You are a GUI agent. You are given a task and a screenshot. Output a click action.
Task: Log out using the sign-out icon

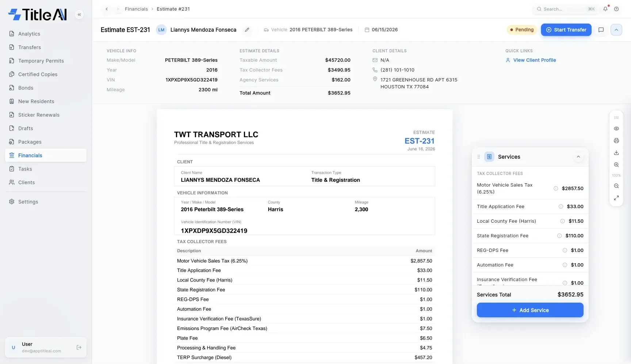pyautogui.click(x=79, y=348)
